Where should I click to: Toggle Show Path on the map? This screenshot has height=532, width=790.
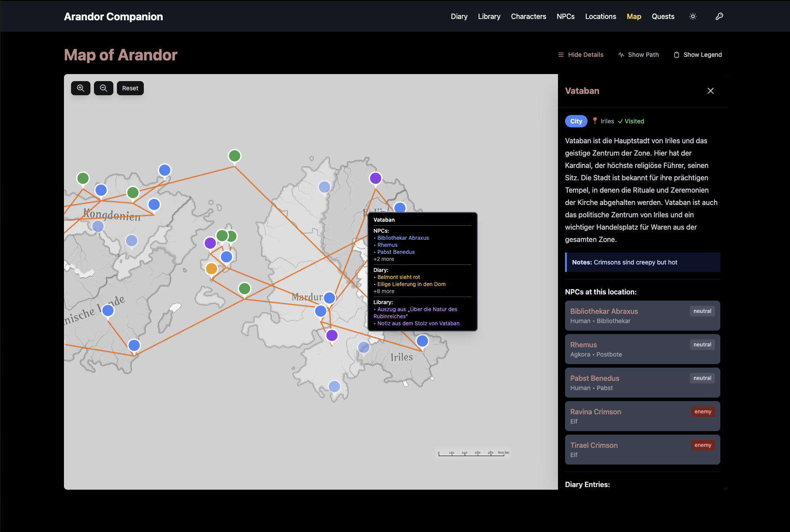[638, 55]
